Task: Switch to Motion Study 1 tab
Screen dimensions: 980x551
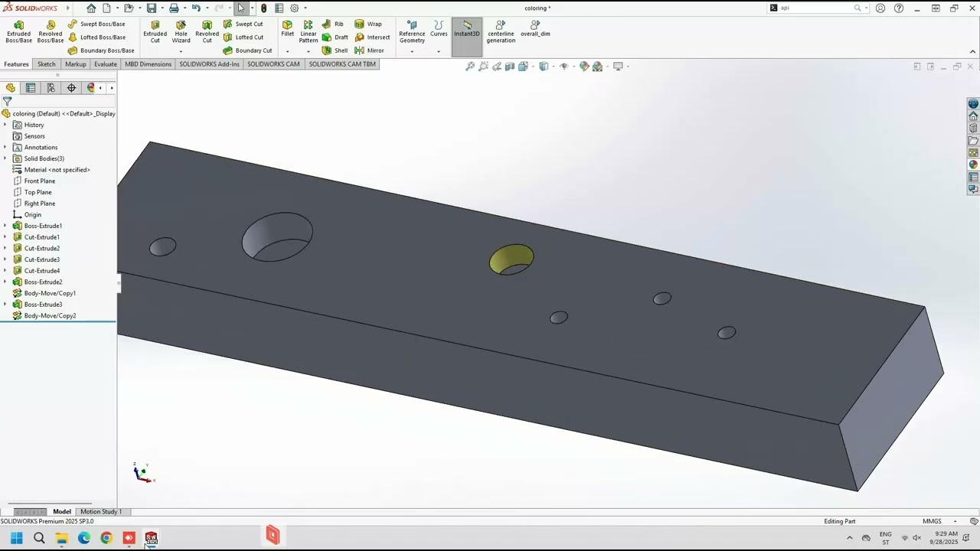Action: point(101,511)
